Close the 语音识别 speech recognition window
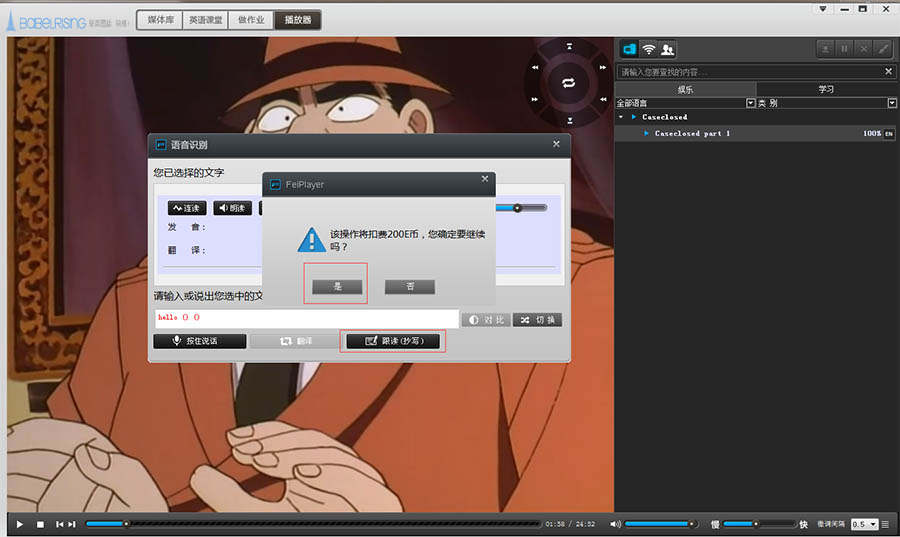900x537 pixels. (x=556, y=144)
